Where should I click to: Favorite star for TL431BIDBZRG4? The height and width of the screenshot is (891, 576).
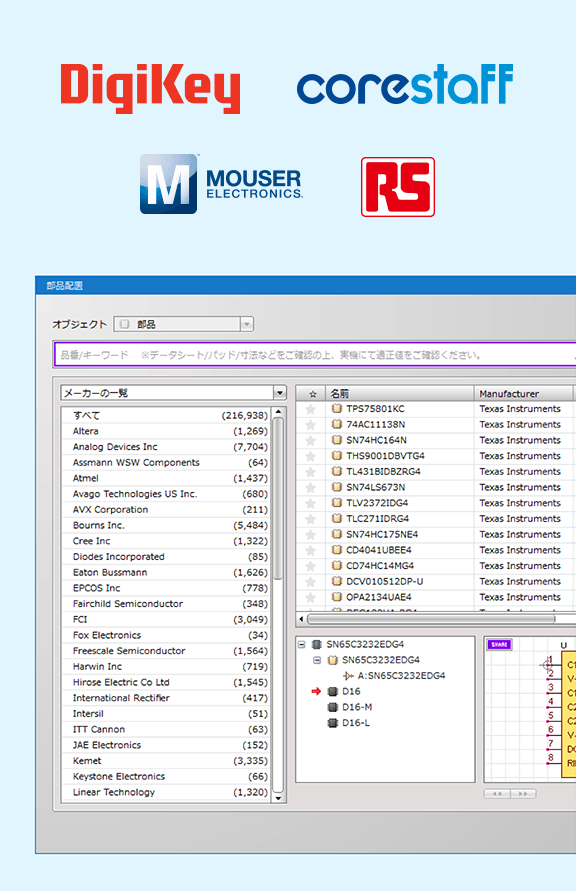(311, 472)
